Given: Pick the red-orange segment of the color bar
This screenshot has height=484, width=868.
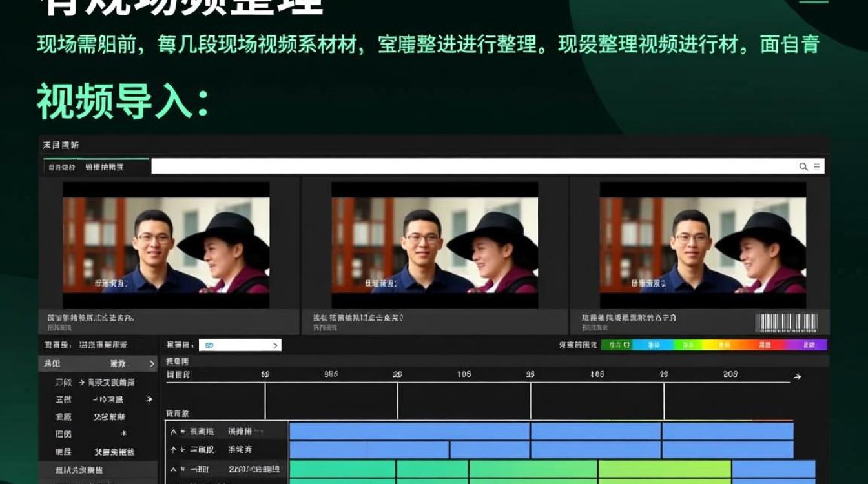Looking at the screenshot, I should pyautogui.click(x=765, y=345).
